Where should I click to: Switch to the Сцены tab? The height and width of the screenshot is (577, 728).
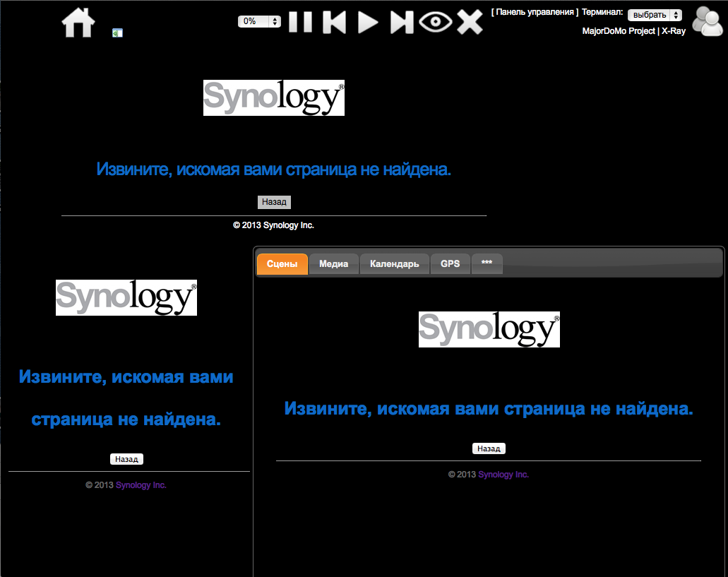[282, 263]
